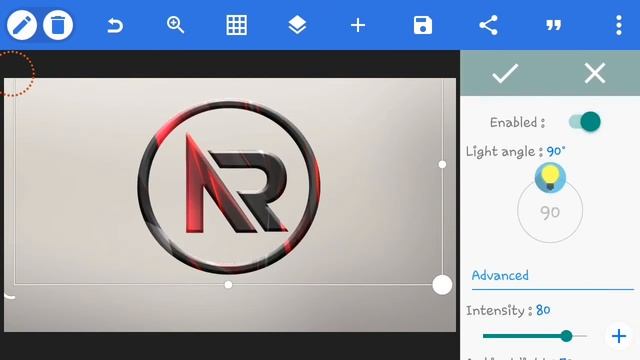Screen dimensions: 640x360
Task: Toggle the grid overlay icon
Action: click(236, 25)
